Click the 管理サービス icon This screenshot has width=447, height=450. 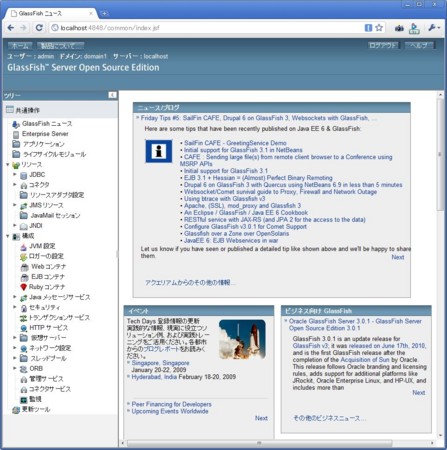pos(24,379)
